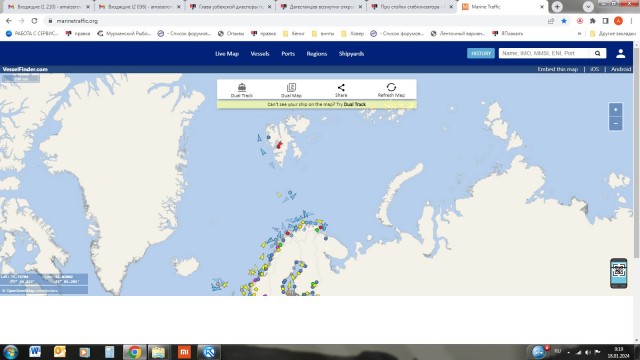640x360 pixels.
Task: Open the Vessels menu item
Action: tap(260, 53)
